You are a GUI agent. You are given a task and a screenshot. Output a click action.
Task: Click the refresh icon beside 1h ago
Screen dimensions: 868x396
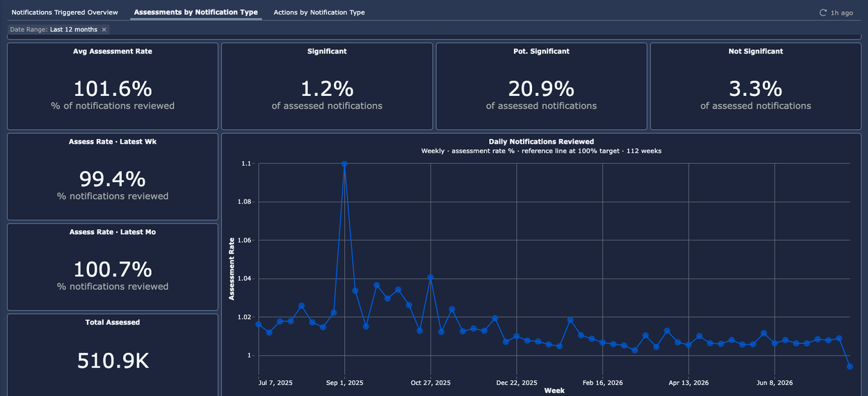pyautogui.click(x=823, y=13)
